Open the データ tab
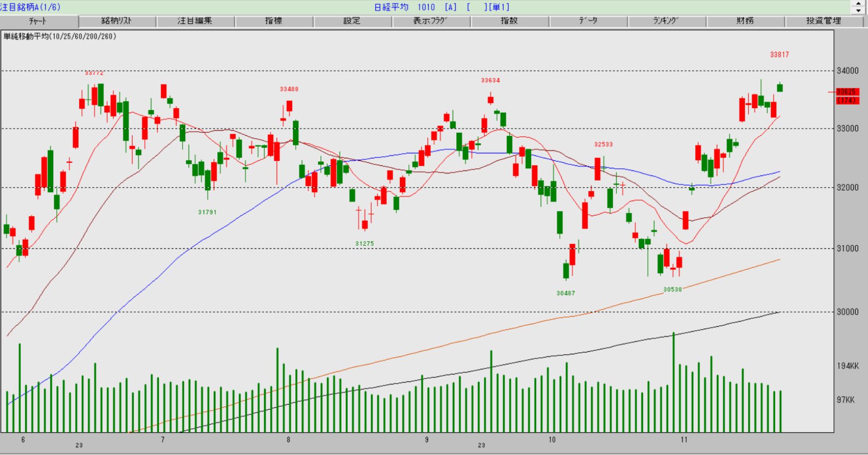This screenshot has width=868, height=455. point(589,21)
